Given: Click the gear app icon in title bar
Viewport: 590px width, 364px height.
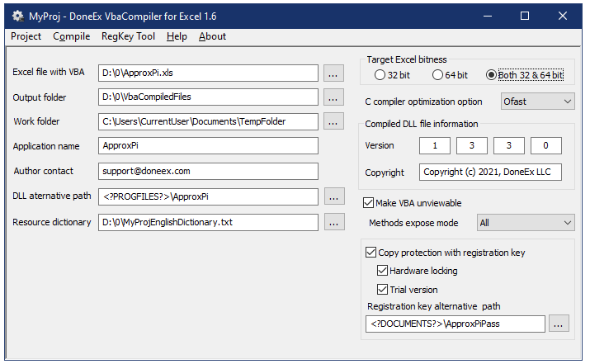Looking at the screenshot, I should (17, 16).
